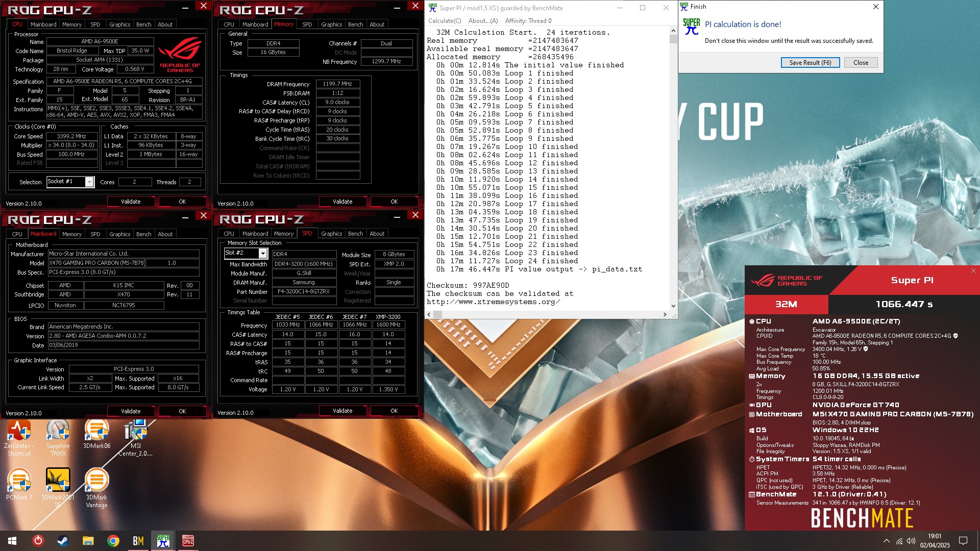
Task: Switch to Super PI taskbar icon
Action: coord(163,541)
